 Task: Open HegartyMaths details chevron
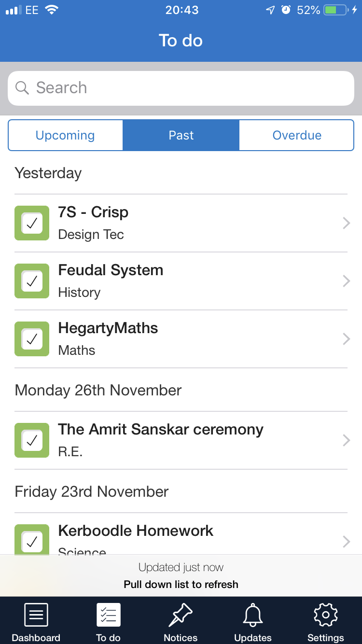(x=346, y=339)
